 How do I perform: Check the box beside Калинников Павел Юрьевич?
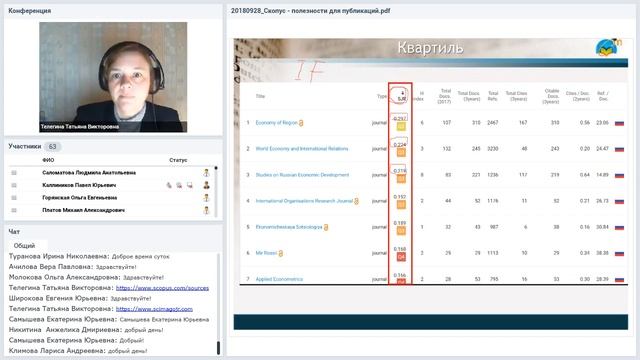[x=14, y=185]
